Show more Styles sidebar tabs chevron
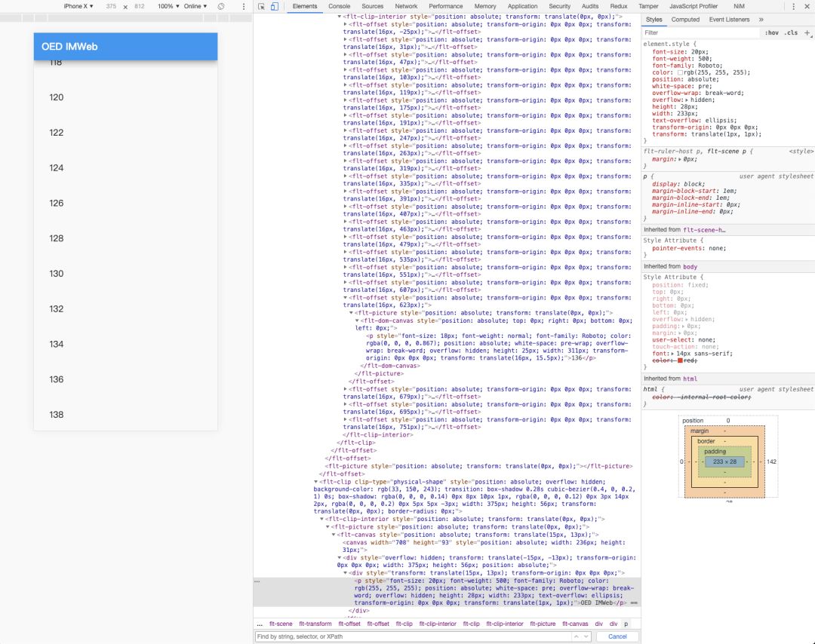 click(x=761, y=19)
